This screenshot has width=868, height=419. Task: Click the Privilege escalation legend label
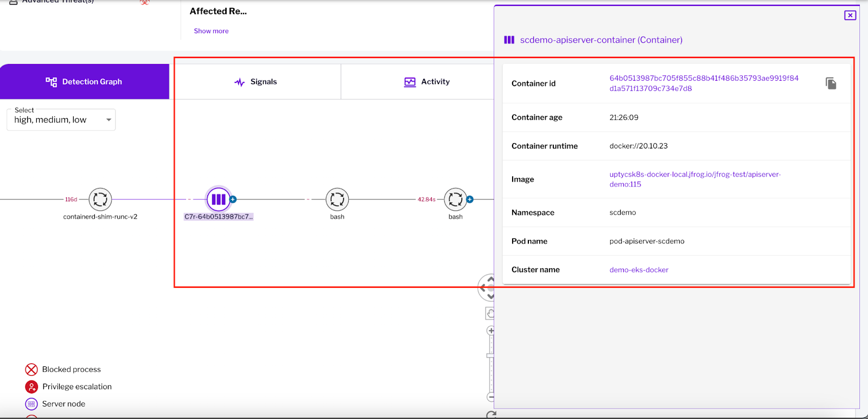[77, 387]
